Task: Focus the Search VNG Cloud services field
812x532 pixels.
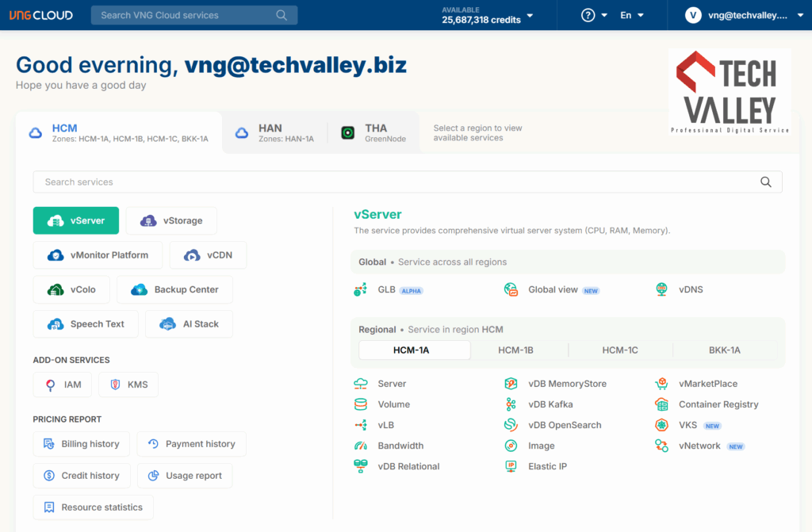Action: pyautogui.click(x=194, y=15)
